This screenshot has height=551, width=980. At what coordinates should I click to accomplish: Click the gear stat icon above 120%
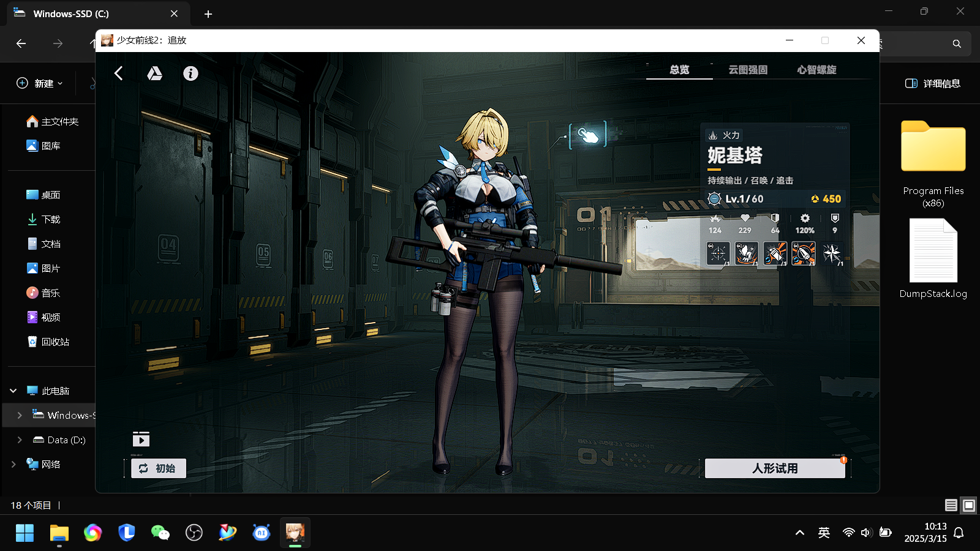coord(805,218)
